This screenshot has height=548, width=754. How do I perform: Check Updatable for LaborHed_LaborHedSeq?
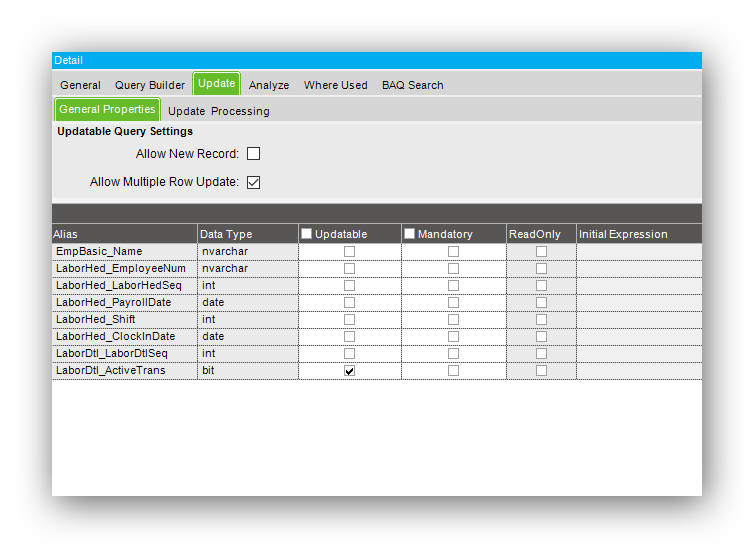(350, 286)
